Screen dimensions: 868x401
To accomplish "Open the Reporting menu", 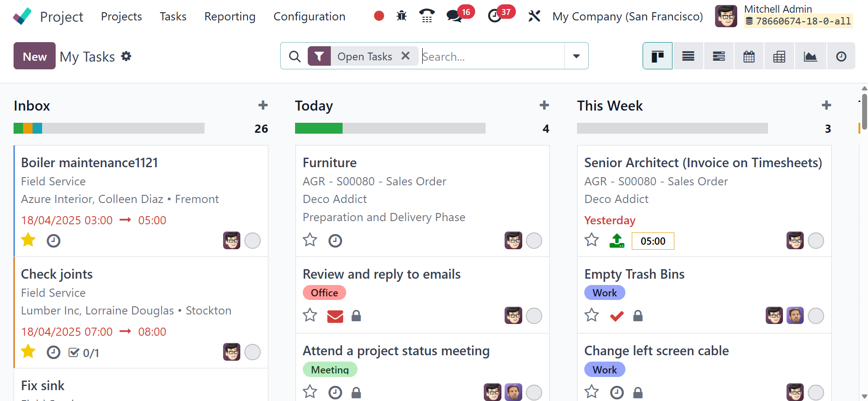I will [230, 16].
